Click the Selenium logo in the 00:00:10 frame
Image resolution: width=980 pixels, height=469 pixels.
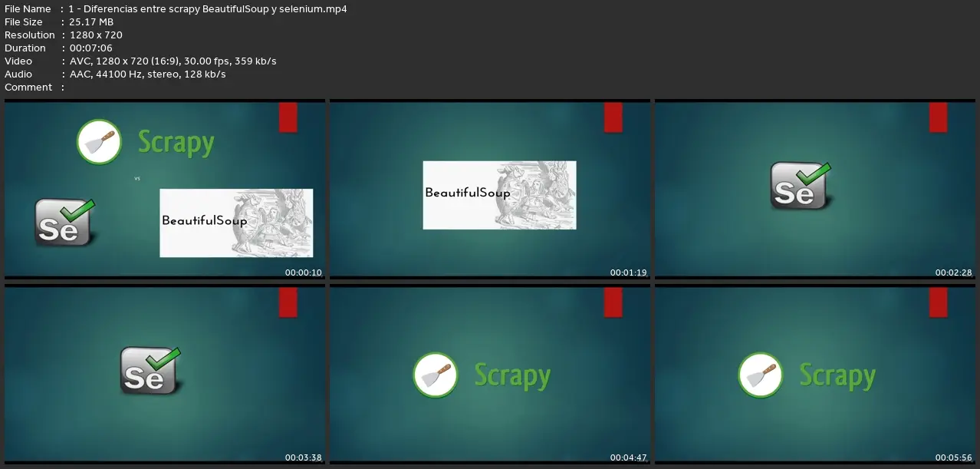(64, 223)
